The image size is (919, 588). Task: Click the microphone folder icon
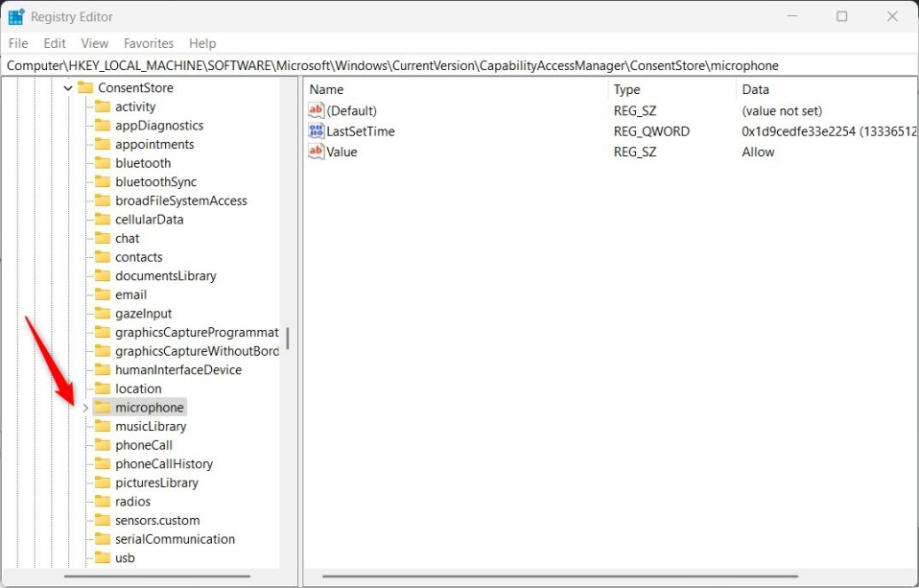tap(103, 407)
